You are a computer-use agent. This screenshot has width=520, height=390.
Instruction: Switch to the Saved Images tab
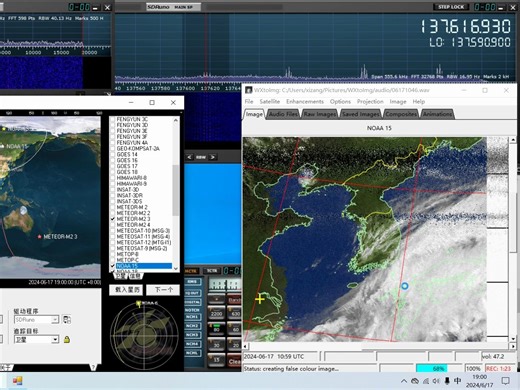(x=360, y=114)
